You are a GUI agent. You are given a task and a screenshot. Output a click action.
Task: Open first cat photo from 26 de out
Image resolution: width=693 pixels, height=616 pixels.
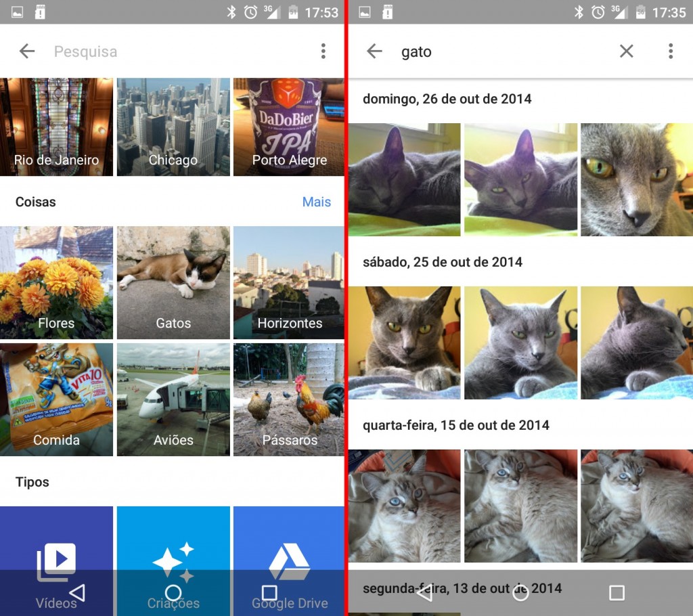[x=405, y=179]
